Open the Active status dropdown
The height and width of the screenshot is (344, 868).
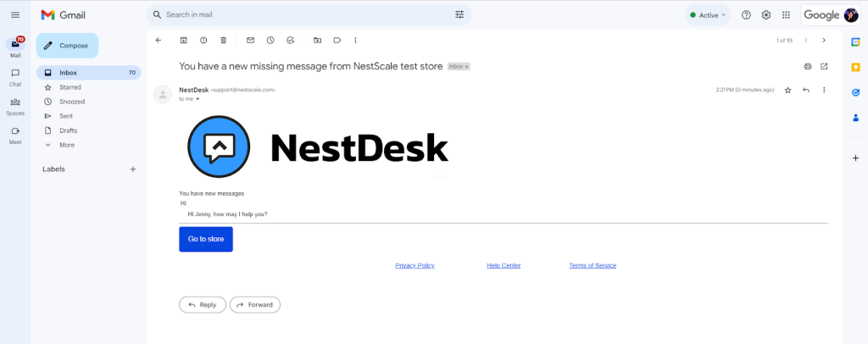[x=708, y=15]
